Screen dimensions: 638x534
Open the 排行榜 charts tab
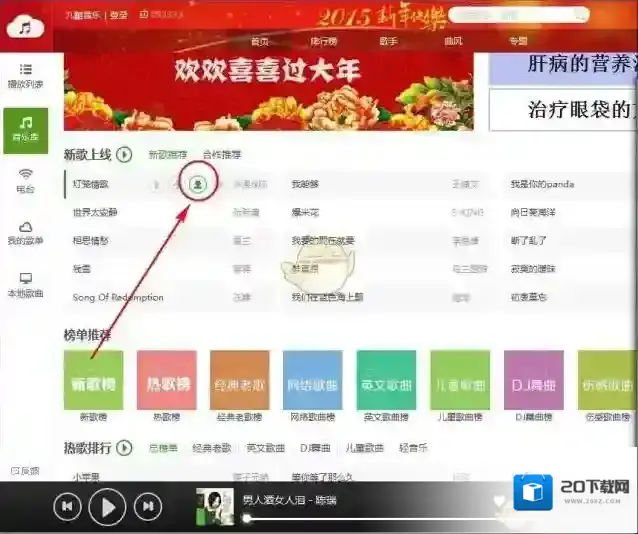(324, 41)
